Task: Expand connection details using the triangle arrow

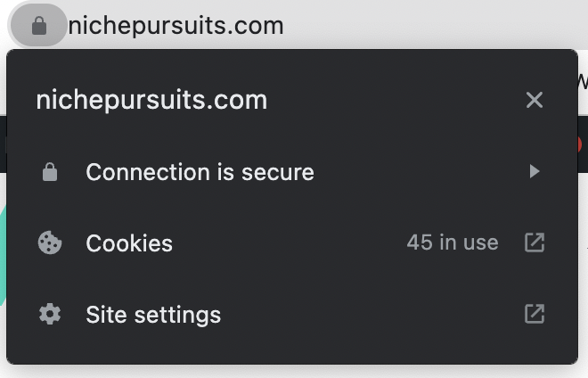Action: click(535, 171)
